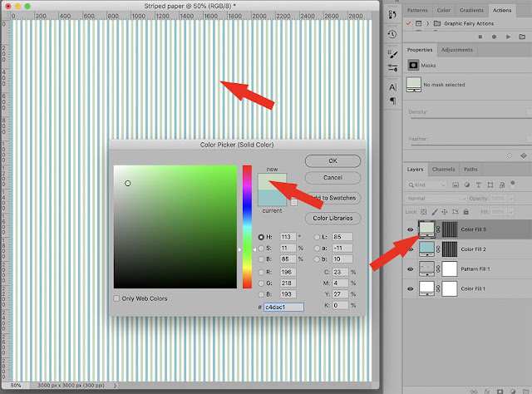Play the selected action
Screen dimensions: 532x394
[508, 37]
